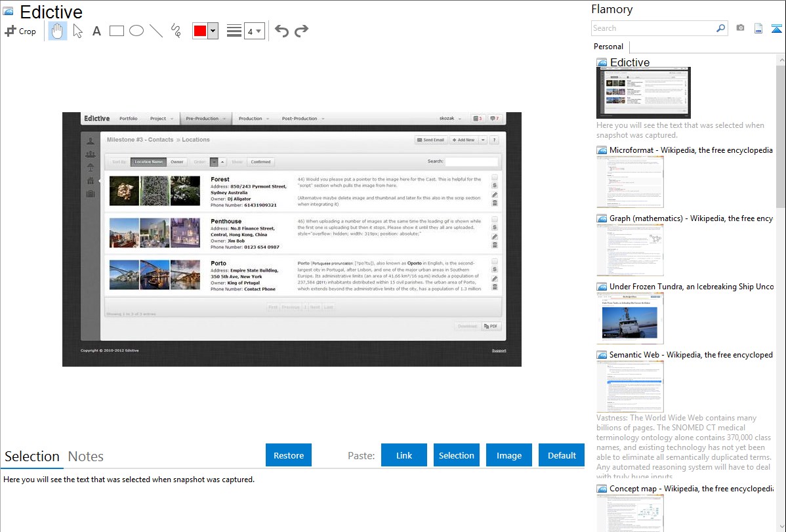Click the "Semantic Web - Wikipedia" title
Image resolution: width=786 pixels, height=532 pixels.
point(691,354)
